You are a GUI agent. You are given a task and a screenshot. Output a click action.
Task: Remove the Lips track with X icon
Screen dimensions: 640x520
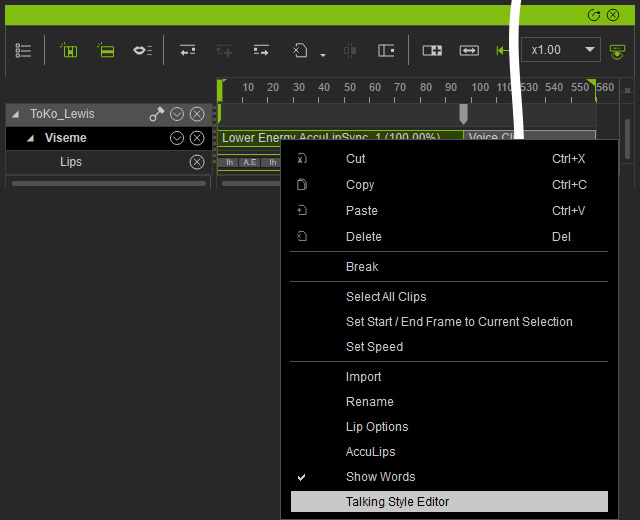click(x=197, y=162)
